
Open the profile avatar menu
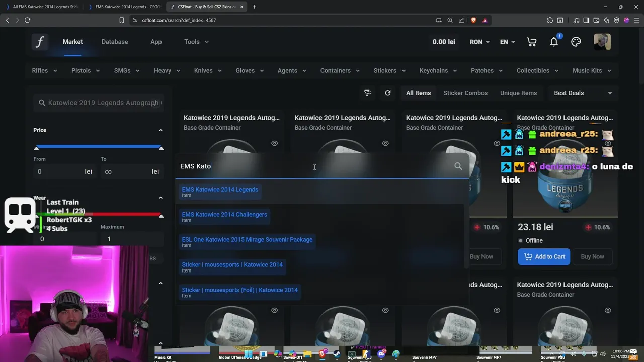pos(602,42)
